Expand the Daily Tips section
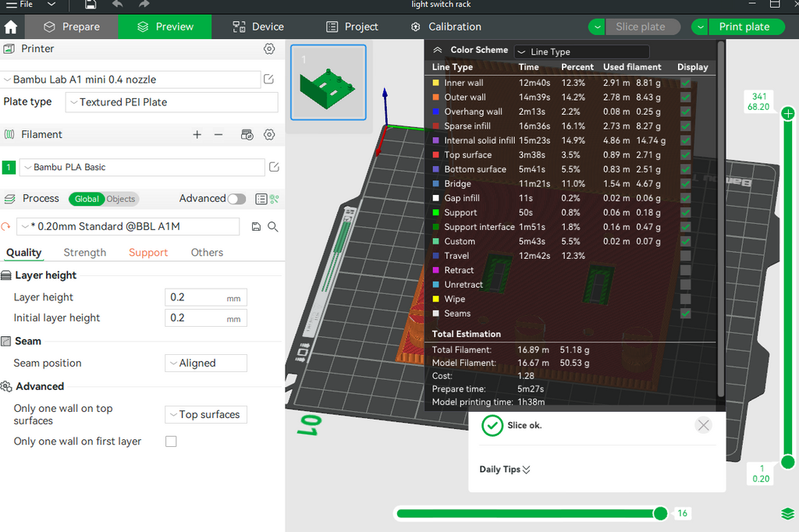Viewport: 799px width, 532px height. [x=505, y=470]
